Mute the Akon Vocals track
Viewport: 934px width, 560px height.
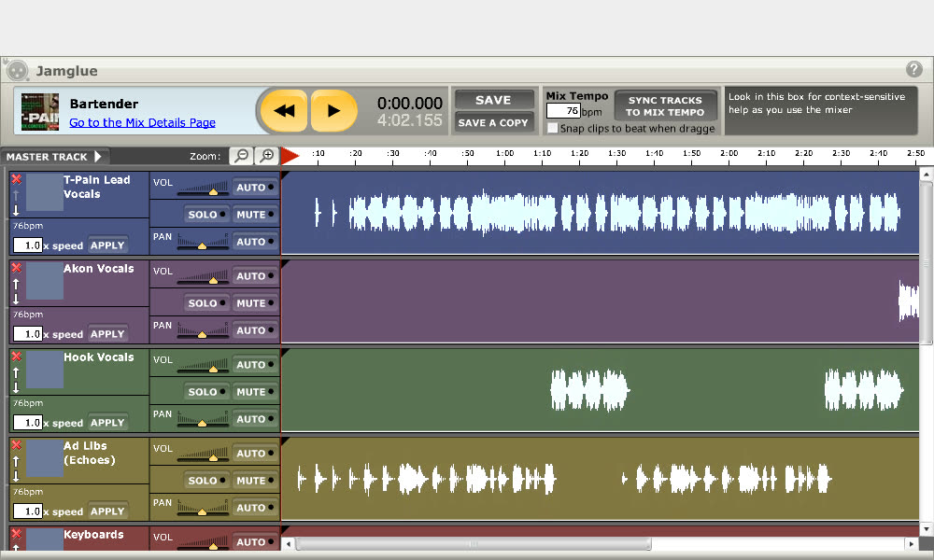tap(255, 303)
